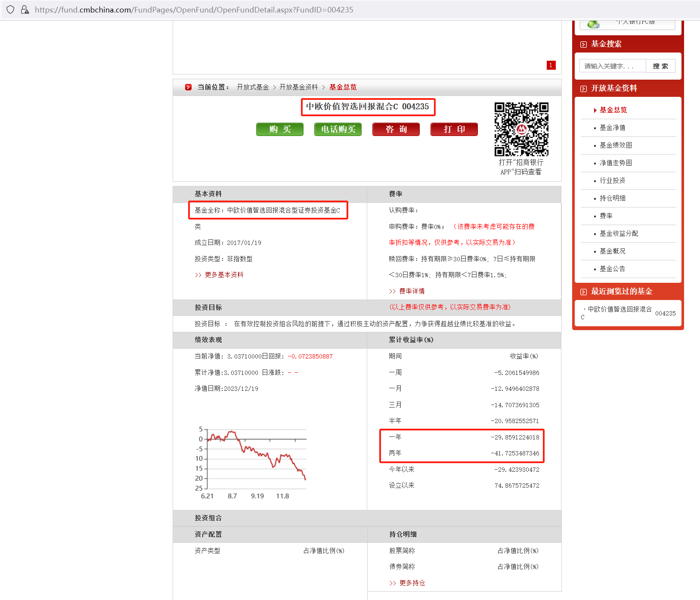This screenshot has height=600, width=700.
Task: Open recently viewed 中欧价值智选回报混合C fund
Action: [x=616, y=313]
